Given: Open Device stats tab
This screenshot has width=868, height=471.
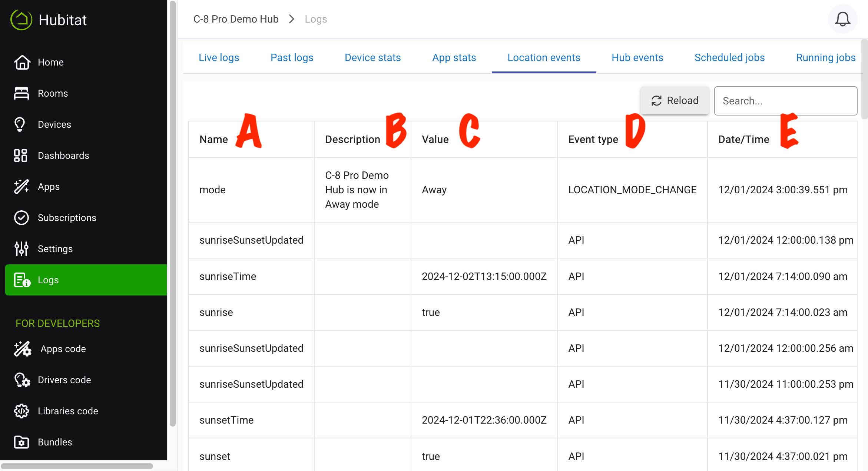Looking at the screenshot, I should click(373, 57).
